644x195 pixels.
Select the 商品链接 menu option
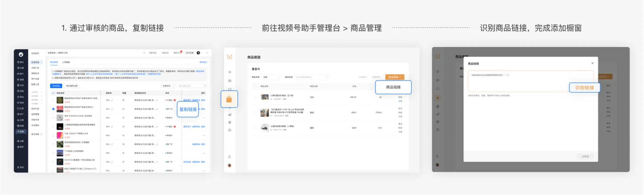coord(393,87)
